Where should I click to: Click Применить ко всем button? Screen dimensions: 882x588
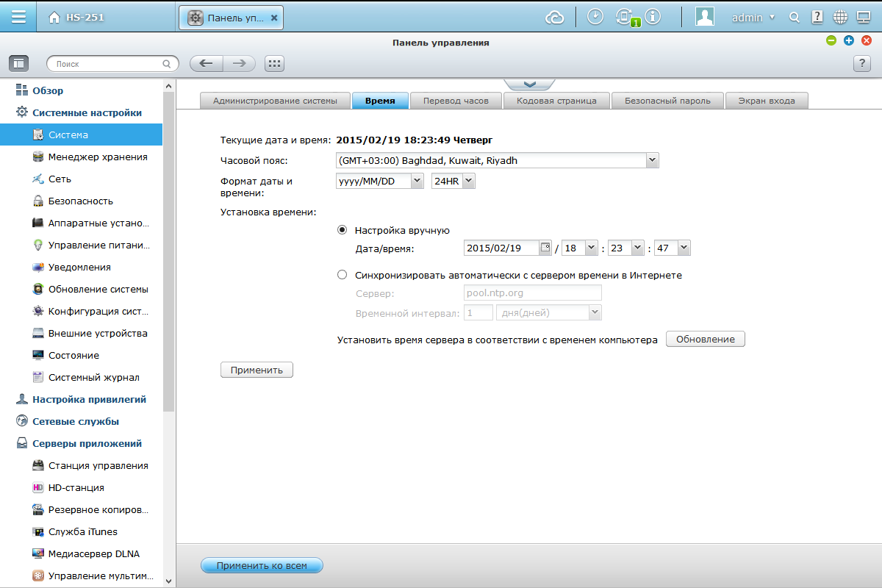pyautogui.click(x=262, y=565)
